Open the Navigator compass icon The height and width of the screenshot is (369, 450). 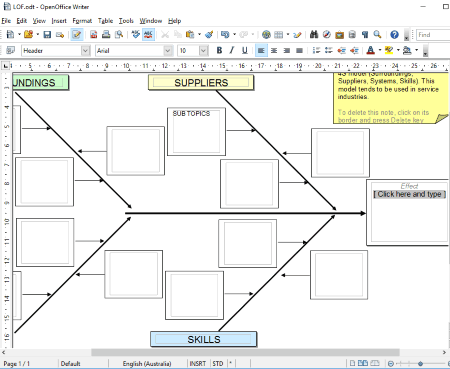[327, 34]
